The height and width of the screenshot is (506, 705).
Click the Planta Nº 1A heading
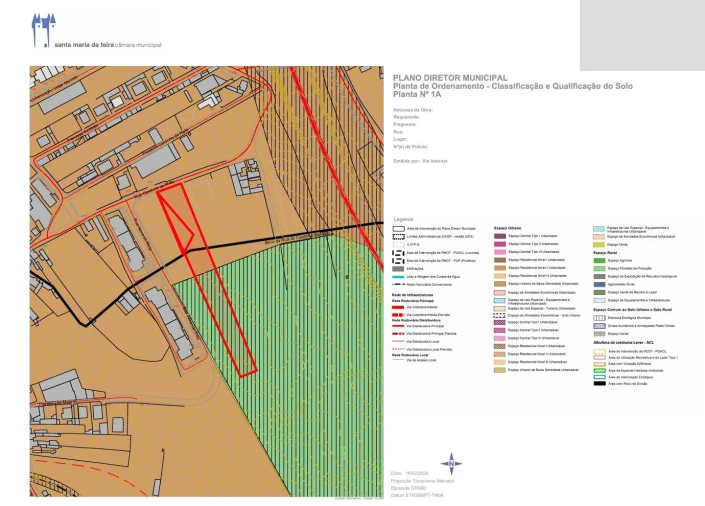pyautogui.click(x=420, y=93)
